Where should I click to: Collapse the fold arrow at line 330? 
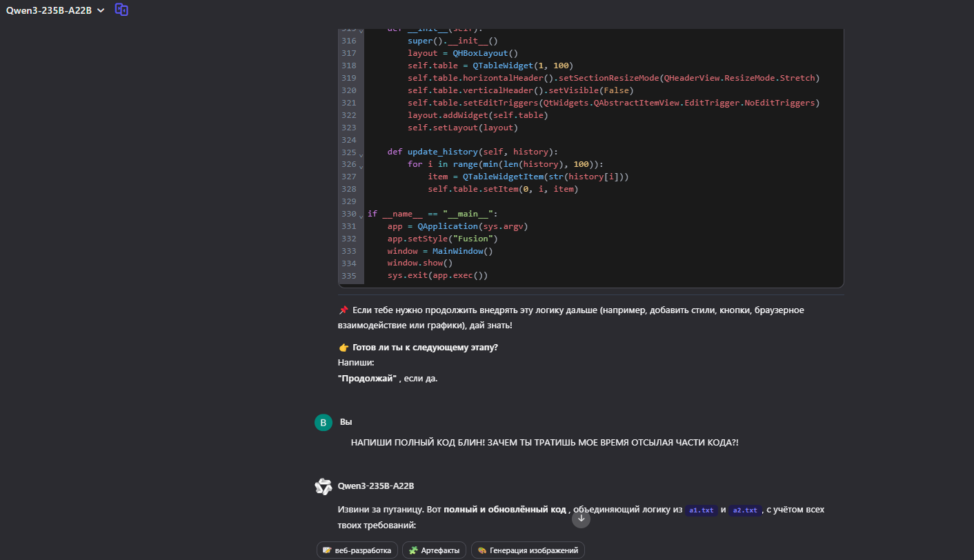[x=361, y=217]
